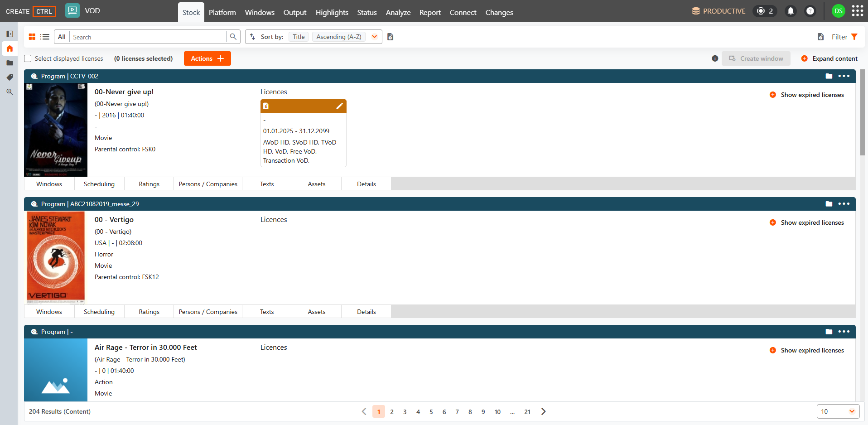
Task: Open Persons / Companies tab for 00 - Vertigo
Action: pos(208,312)
